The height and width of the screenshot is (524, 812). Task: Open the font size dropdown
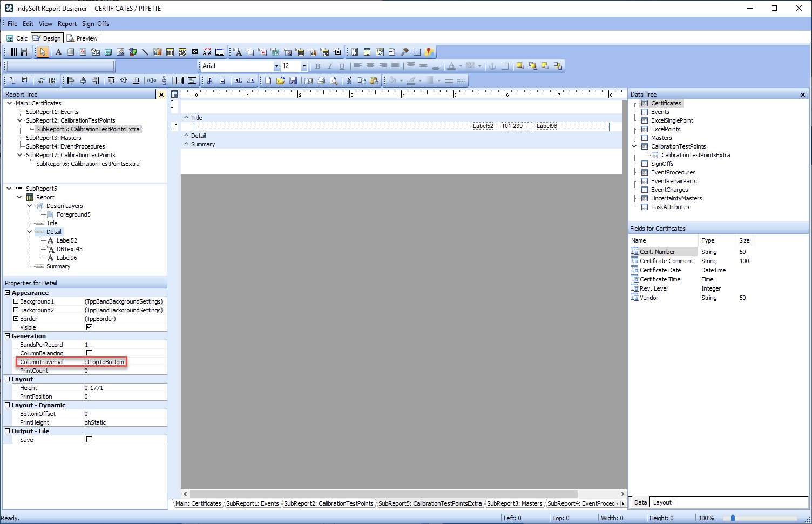coord(304,66)
